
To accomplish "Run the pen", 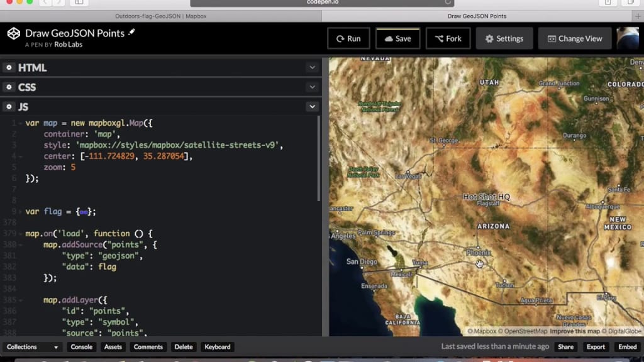I will coord(348,38).
